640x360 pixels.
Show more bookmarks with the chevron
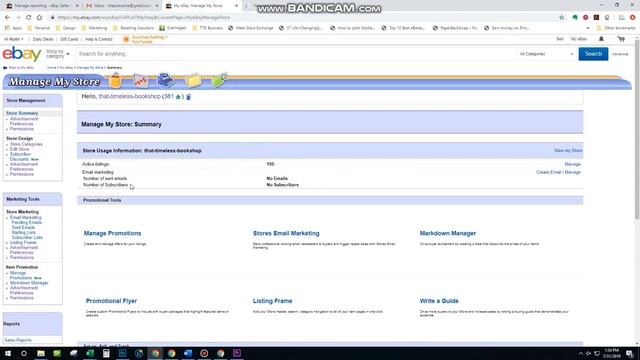pos(588,28)
